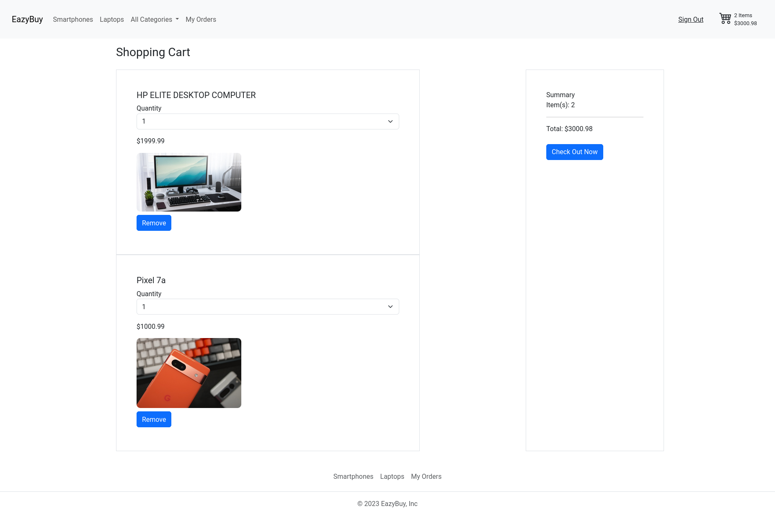Expand the All Categories dropdown
The image size is (775, 532).
click(155, 19)
